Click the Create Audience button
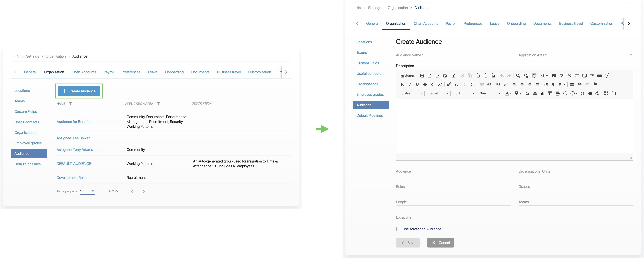The image size is (644, 258). coord(79,91)
